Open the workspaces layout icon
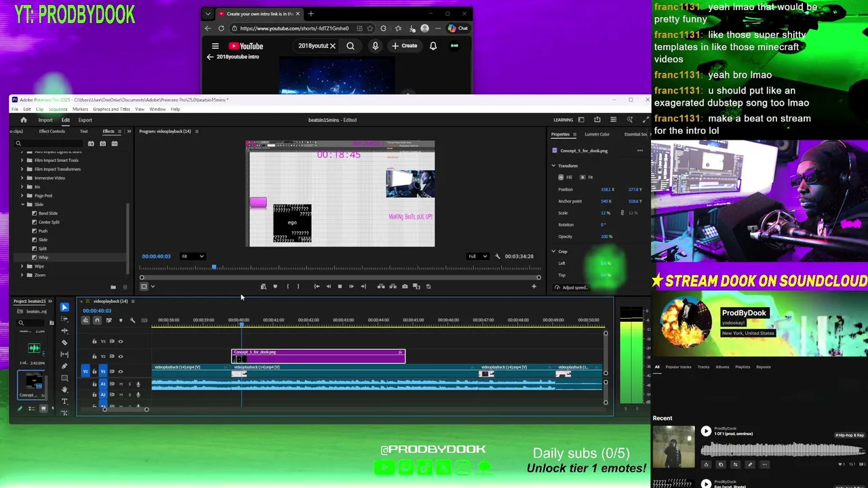The width and height of the screenshot is (868, 488). click(581, 120)
